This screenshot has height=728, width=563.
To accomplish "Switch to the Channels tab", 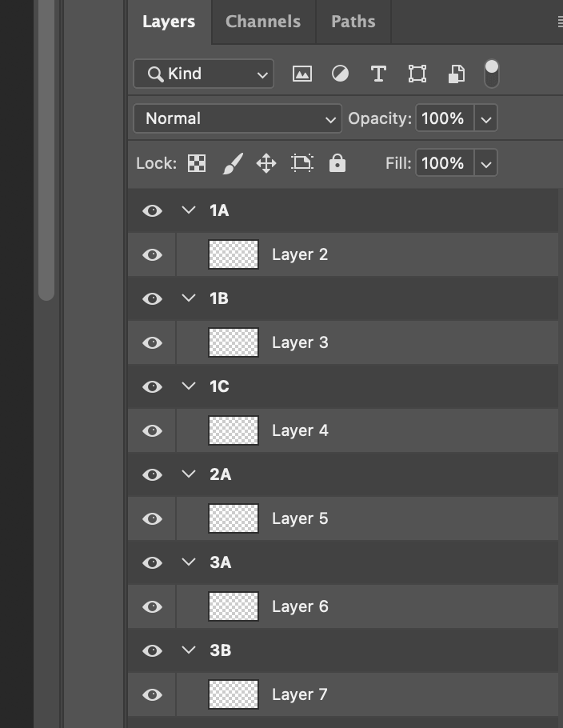I will coord(262,22).
